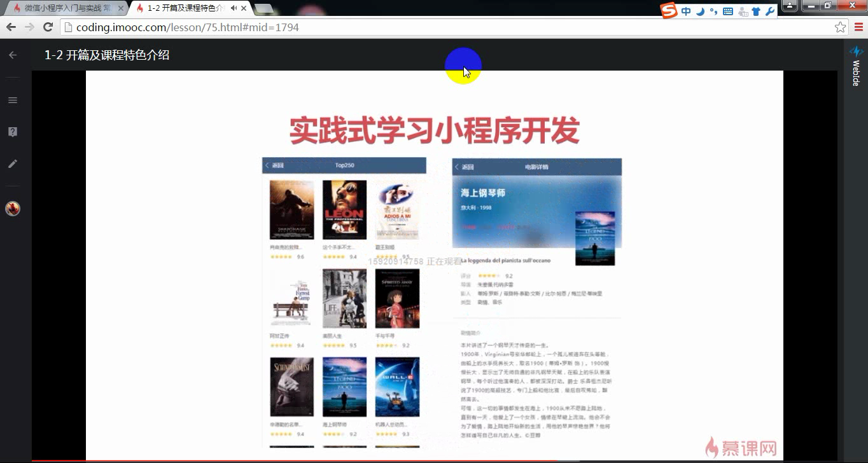868x463 pixels.
Task: Open the Sogou skin shirt icon
Action: (x=756, y=11)
